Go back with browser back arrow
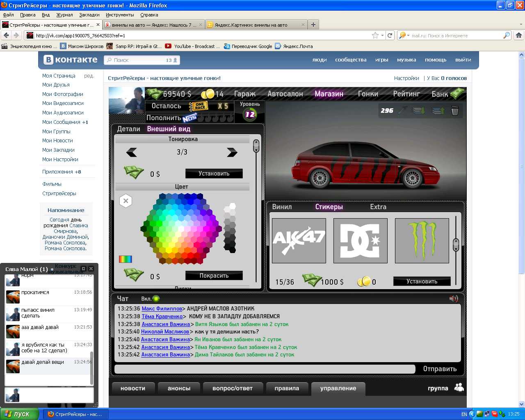Image resolution: width=525 pixels, height=420 pixels. 6,35
